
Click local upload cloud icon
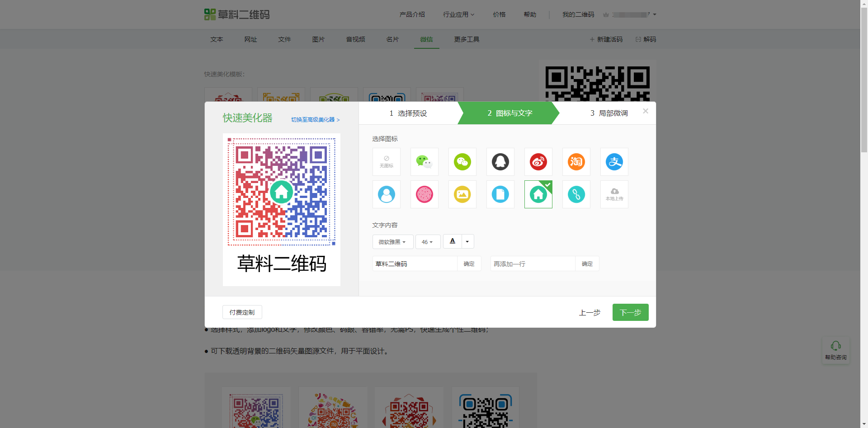coord(614,194)
